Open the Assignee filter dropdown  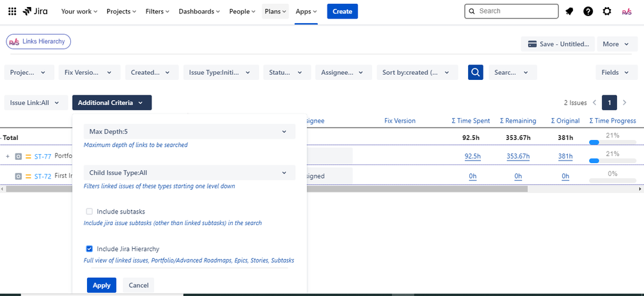[344, 72]
